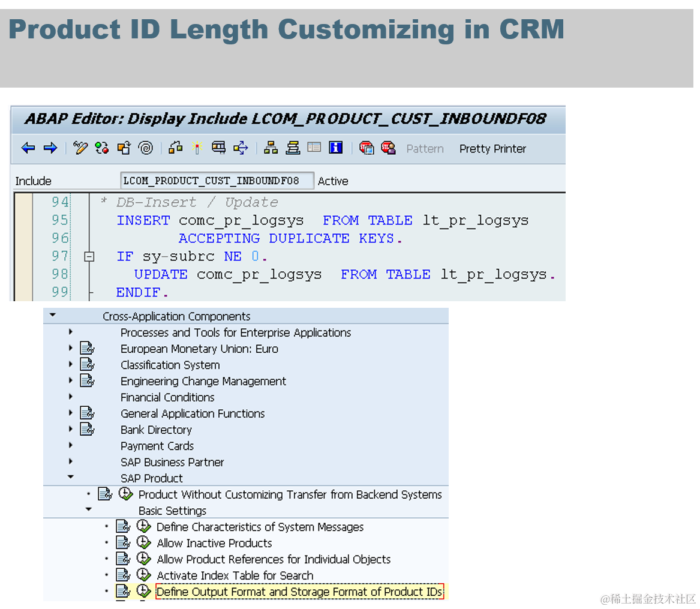Select Product Without Customizing Transfer from Backend Systems
Viewport: 700px width, 609px height.
290,495
